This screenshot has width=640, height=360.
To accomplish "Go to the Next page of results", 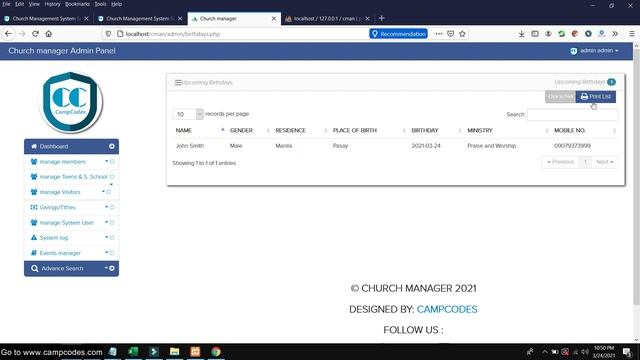I will pyautogui.click(x=604, y=162).
